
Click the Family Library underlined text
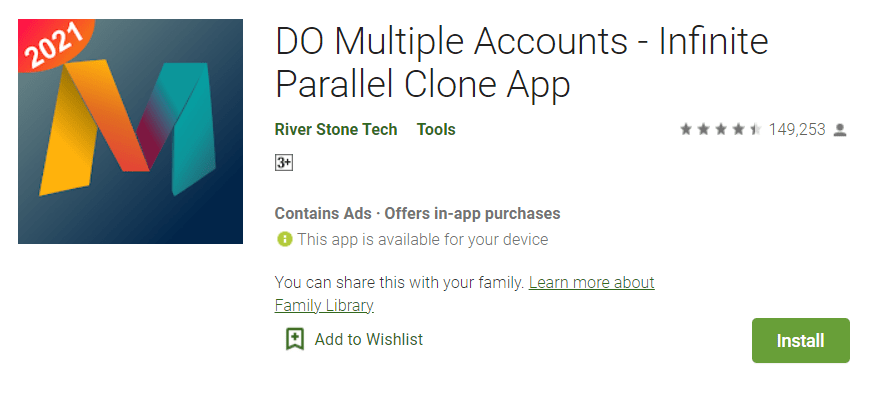click(x=324, y=305)
